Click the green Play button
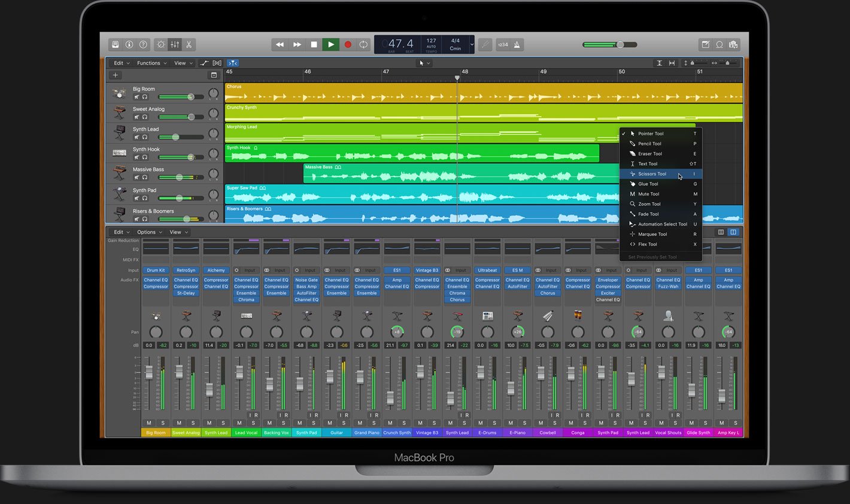Viewport: 850px width, 504px height. point(330,44)
